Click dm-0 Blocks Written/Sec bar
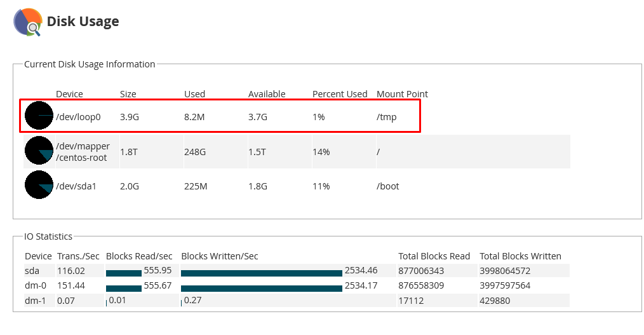The height and width of the screenshot is (335, 644). tap(261, 288)
